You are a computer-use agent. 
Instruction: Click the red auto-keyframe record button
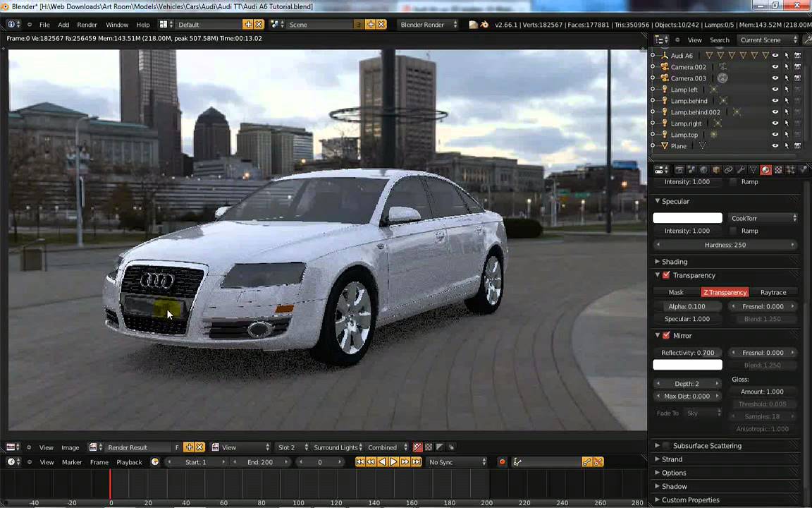(502, 462)
